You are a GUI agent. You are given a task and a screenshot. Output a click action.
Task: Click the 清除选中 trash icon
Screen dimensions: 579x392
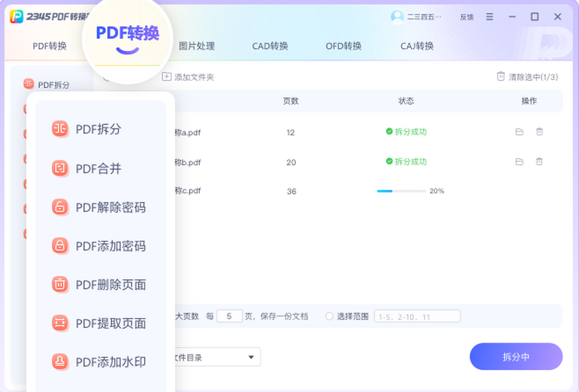500,76
